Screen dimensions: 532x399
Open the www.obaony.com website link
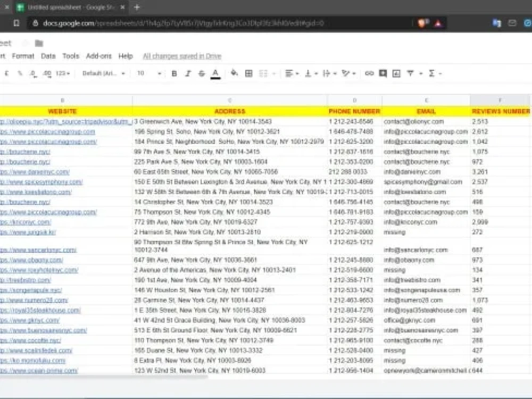31,260
